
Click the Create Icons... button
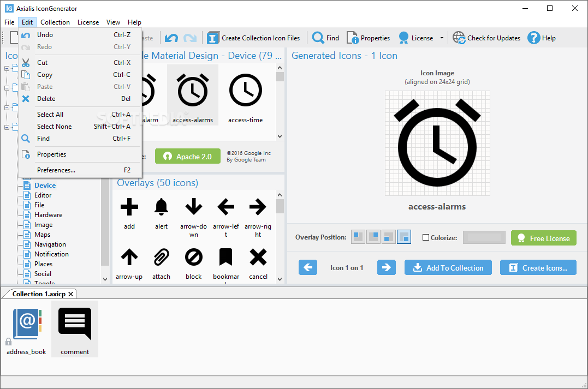pos(538,267)
